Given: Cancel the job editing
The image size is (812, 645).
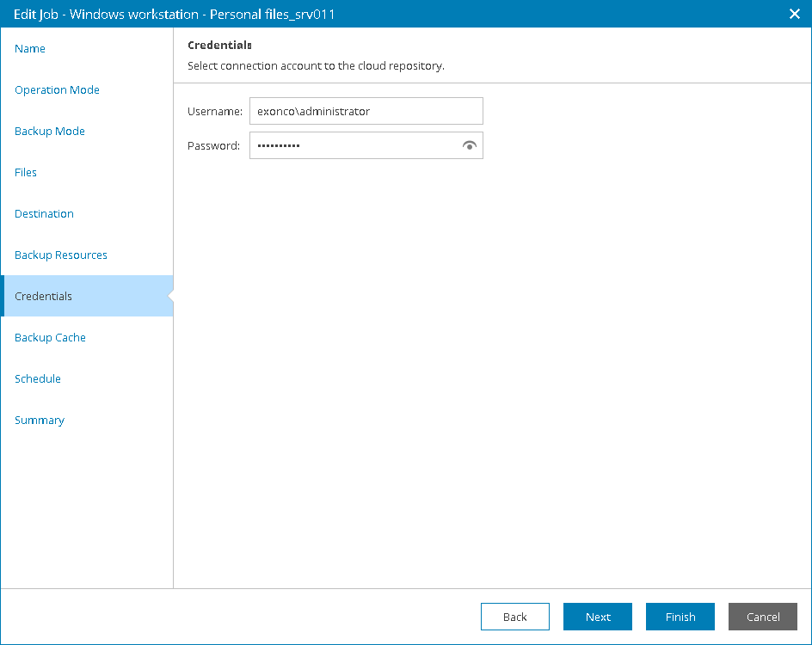Looking at the screenshot, I should pyautogui.click(x=763, y=617).
